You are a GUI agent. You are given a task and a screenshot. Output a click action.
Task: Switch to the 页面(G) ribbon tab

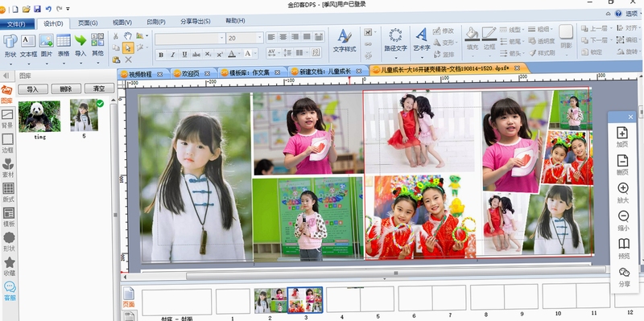coord(88,23)
